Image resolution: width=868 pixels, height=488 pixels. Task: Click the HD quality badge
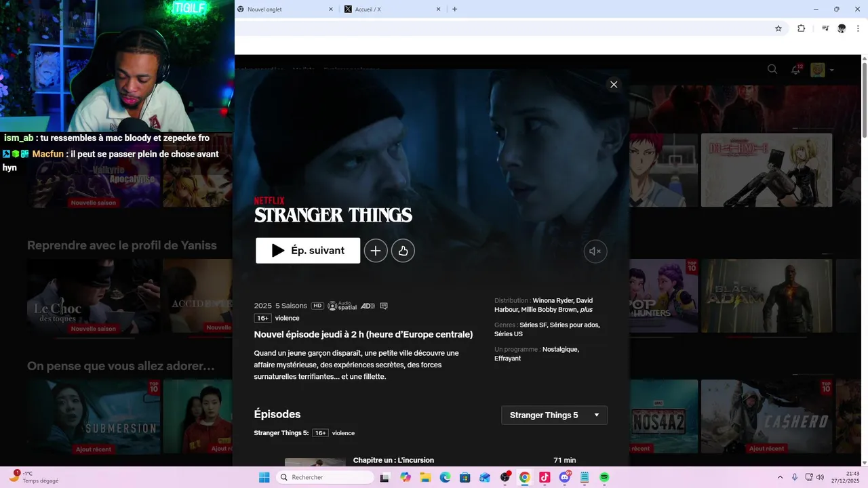tap(317, 306)
